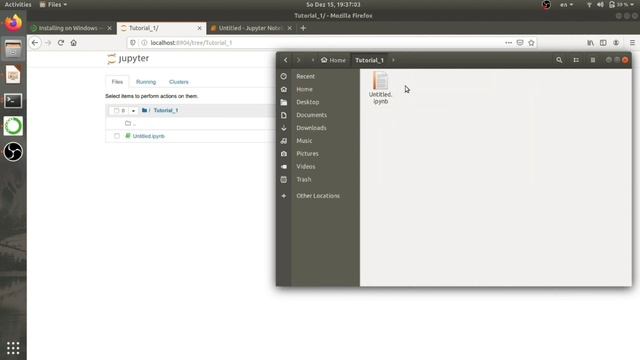Open the select-all dropdown arrow
Image resolution: width=640 pixels, height=360 pixels.
pos(133,111)
